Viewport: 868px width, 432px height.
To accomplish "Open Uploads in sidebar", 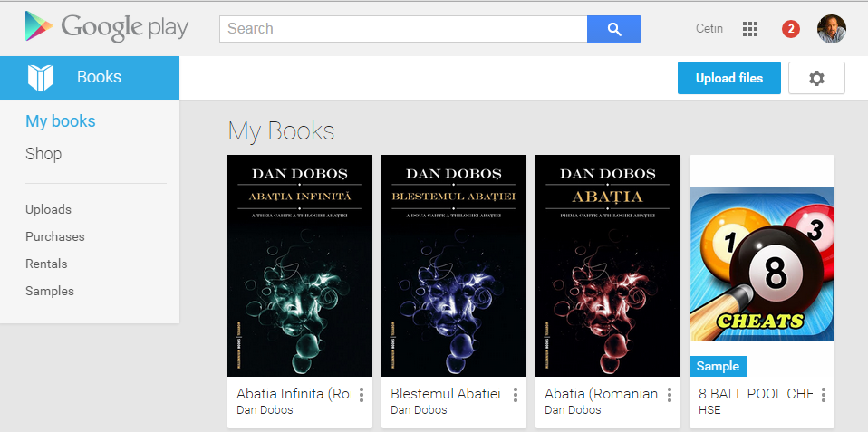I will (x=48, y=209).
